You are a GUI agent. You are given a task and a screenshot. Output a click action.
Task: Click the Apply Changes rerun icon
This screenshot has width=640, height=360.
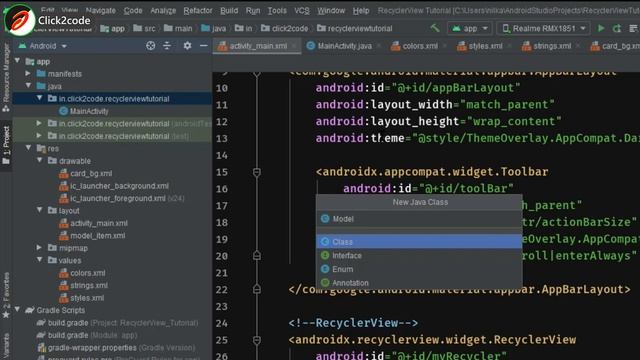[x=617, y=28]
